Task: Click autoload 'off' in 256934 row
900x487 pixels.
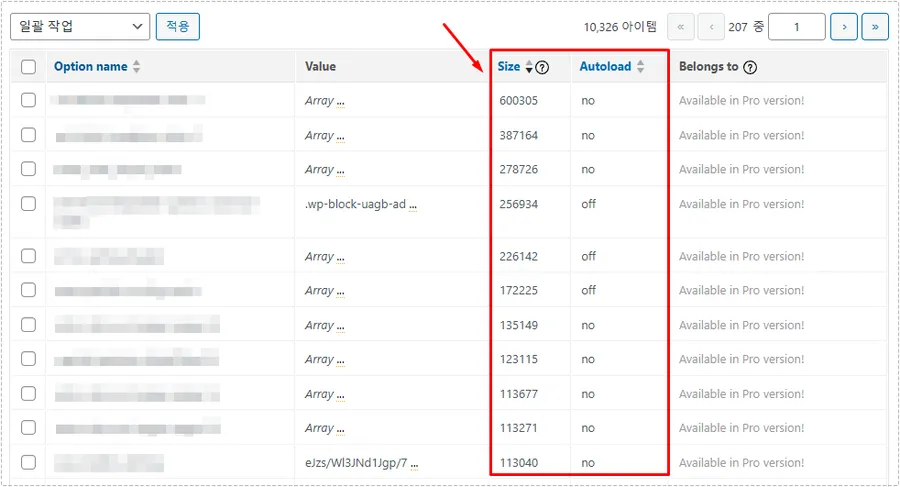Action: coord(588,204)
